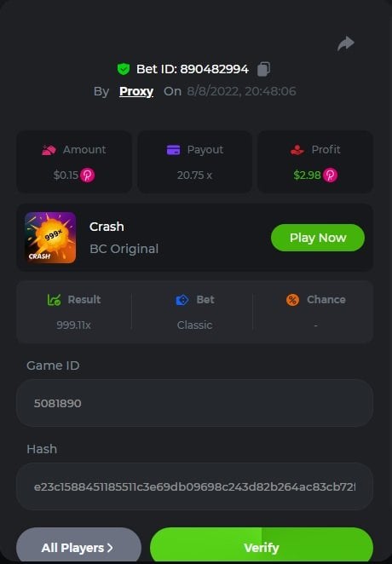The height and width of the screenshot is (564, 392).
Task: Click the green Verify button
Action: (262, 545)
